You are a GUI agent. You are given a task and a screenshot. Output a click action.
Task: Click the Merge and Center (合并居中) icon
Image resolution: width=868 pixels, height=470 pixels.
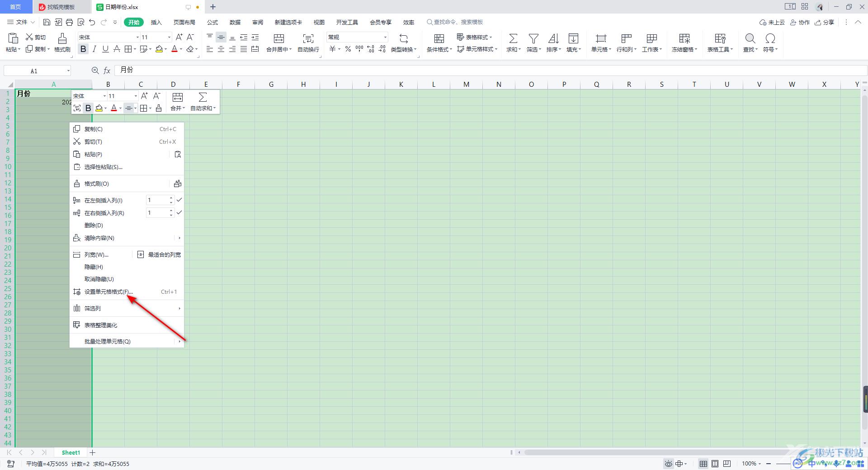[x=279, y=38]
